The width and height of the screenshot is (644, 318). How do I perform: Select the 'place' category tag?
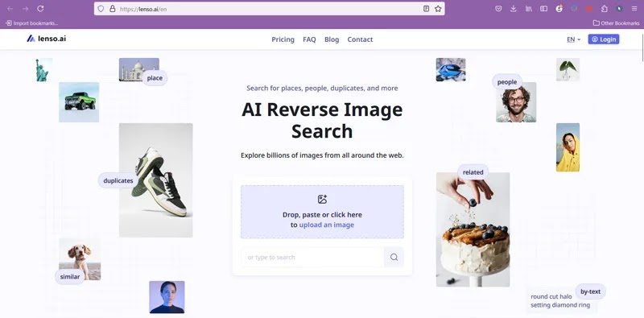pos(155,78)
